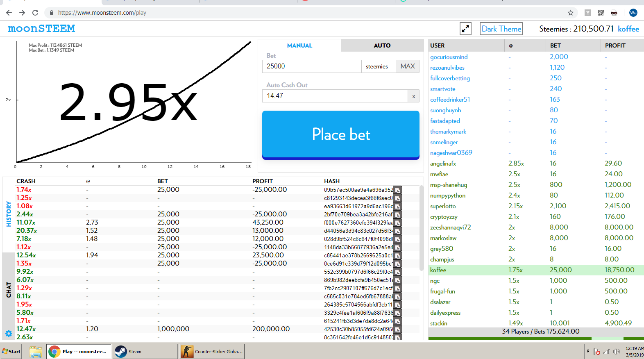The image size is (644, 359).
Task: Click the 43,250.00 profit cell
Action: pyautogui.click(x=268, y=223)
